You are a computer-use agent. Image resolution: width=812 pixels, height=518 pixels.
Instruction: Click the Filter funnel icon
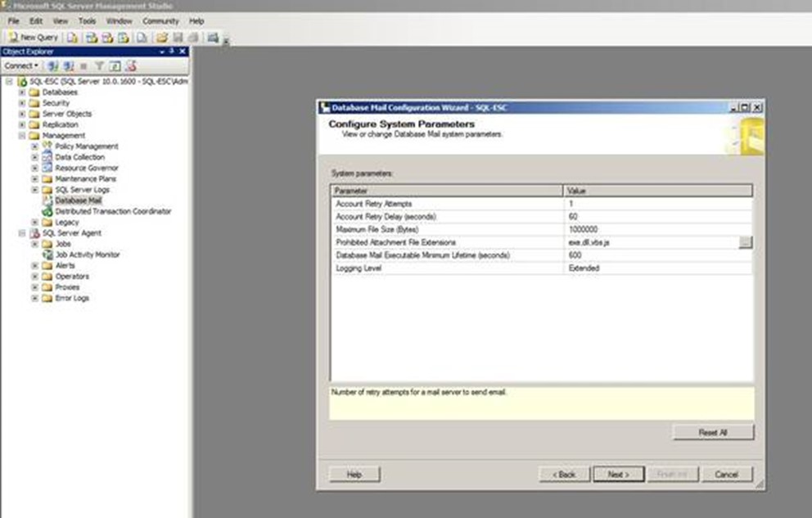tap(99, 65)
